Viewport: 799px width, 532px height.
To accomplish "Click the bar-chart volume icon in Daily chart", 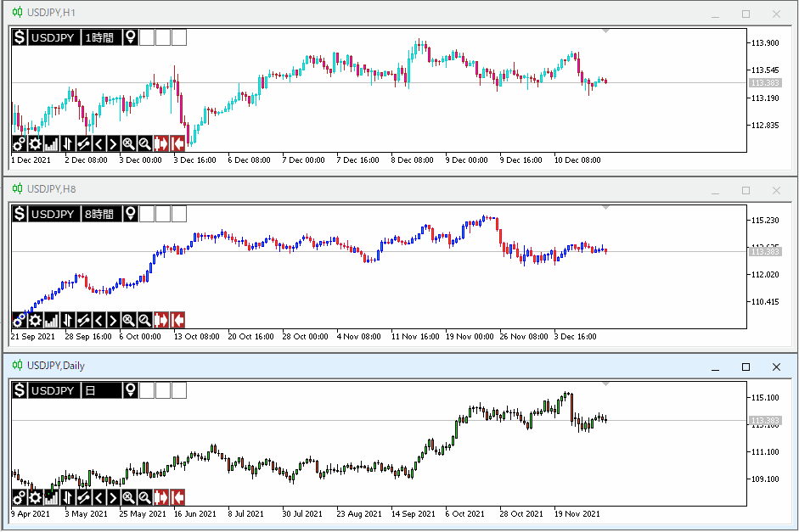I will 51,497.
